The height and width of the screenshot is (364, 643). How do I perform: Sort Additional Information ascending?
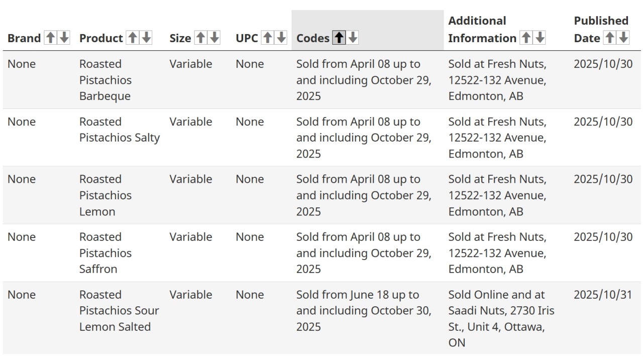pos(526,38)
